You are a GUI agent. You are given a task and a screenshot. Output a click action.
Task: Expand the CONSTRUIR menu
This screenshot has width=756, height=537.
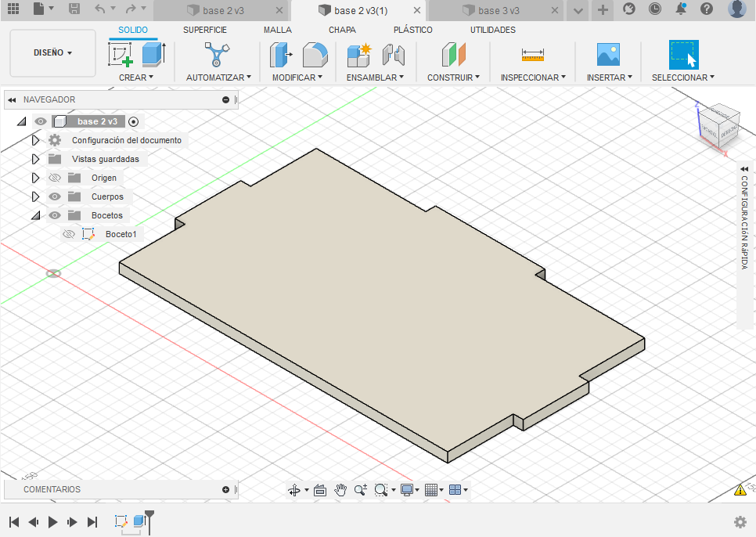coord(453,77)
